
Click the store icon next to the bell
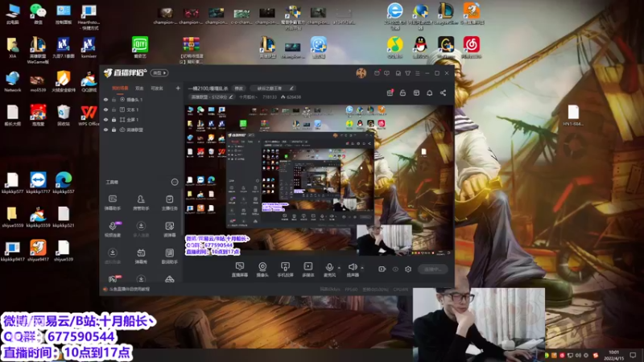416,93
